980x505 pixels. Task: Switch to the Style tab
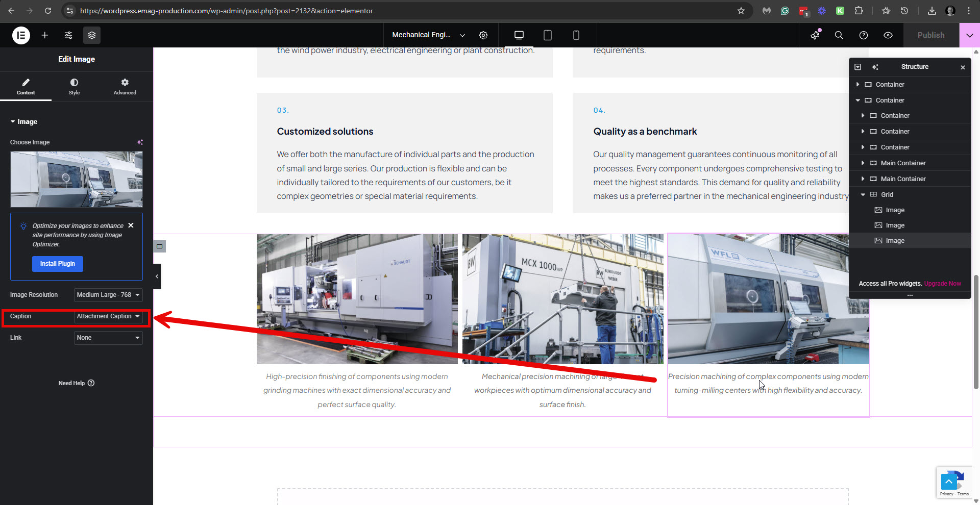click(74, 86)
